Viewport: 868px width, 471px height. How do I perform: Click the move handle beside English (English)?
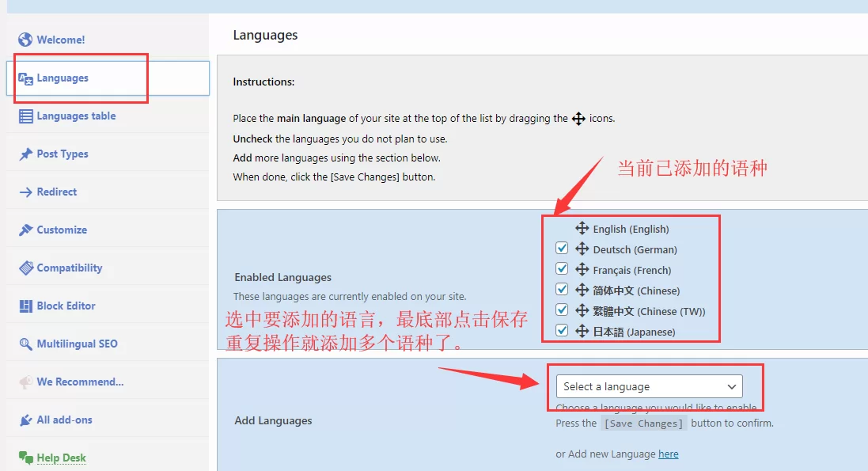582,228
